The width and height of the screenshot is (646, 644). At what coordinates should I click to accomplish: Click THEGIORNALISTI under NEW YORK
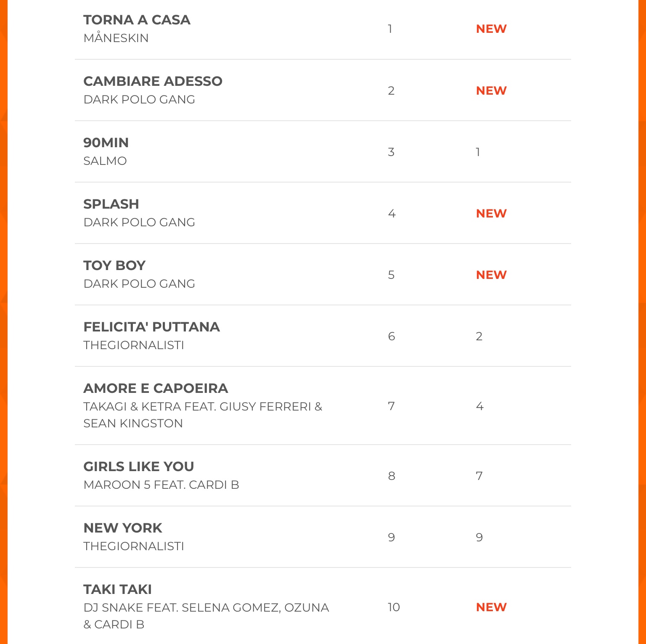coord(134,546)
